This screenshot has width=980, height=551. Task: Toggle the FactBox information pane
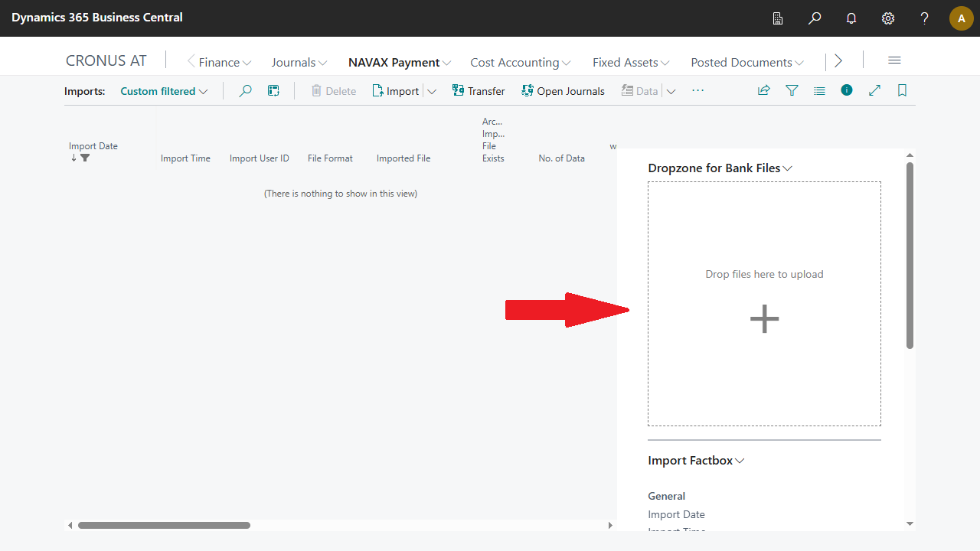pos(847,90)
